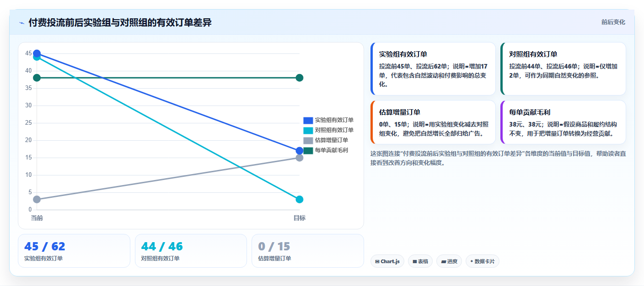Screen dimensions: 644x286
Task: Click the sparkle icon in 数据卡片 tag
Action: (x=472, y=262)
